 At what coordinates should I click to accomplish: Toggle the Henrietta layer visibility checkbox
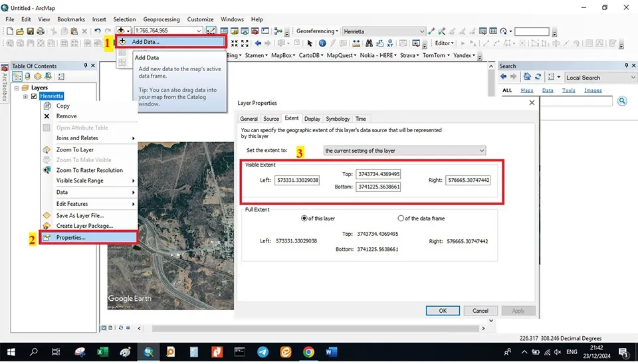click(x=34, y=96)
